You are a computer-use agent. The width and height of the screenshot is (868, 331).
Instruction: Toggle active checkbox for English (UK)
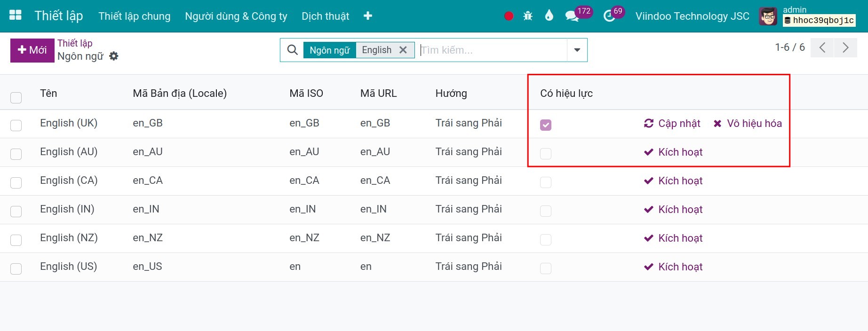coord(546,125)
